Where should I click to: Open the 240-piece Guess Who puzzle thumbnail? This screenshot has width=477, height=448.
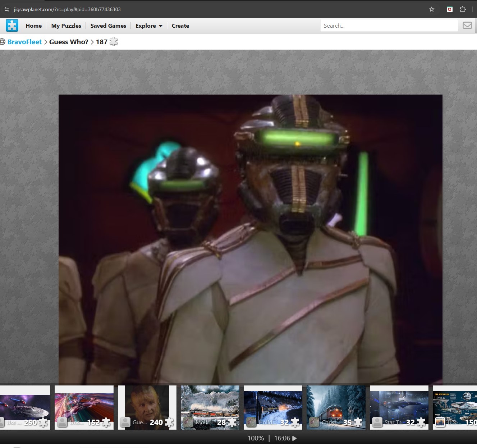(147, 408)
